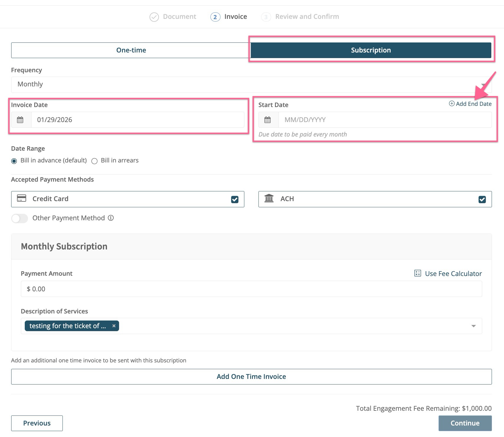
Task: Click the additional one time invoice note
Action: click(98, 360)
